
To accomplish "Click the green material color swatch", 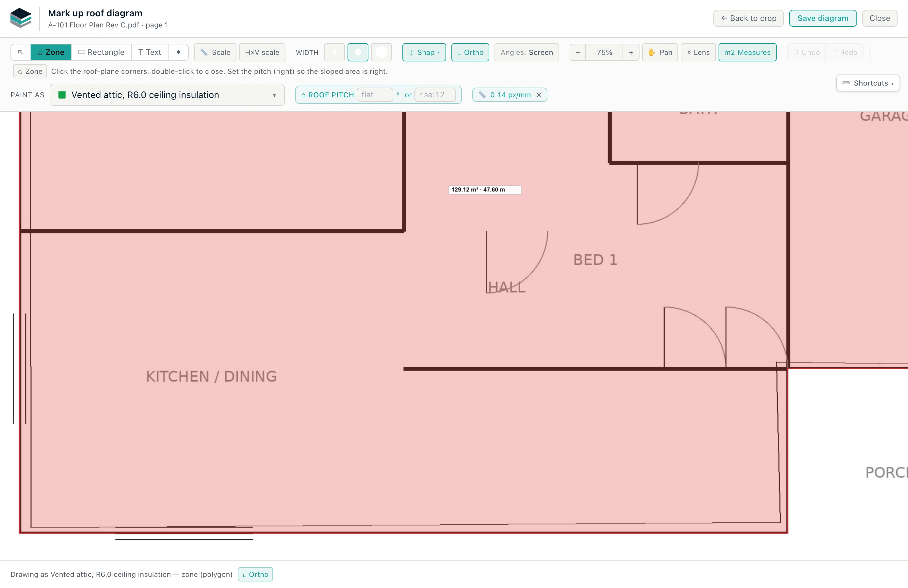I will pos(62,95).
